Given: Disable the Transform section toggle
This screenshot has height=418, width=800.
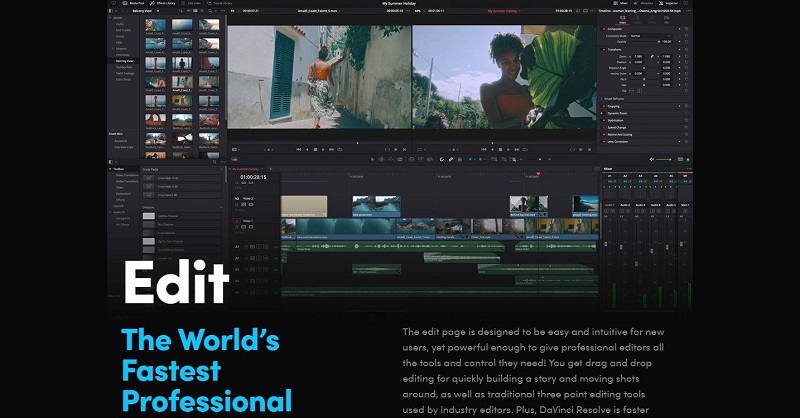Looking at the screenshot, I should (x=604, y=50).
